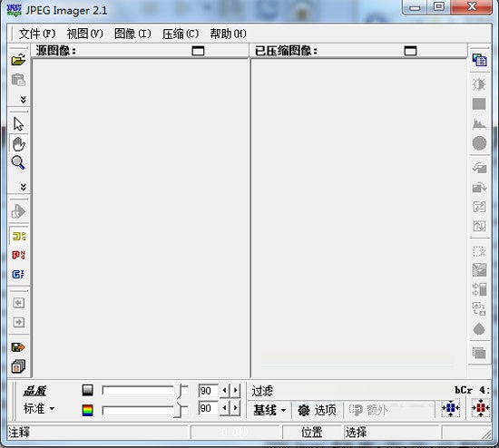
Task: Increase lower quality with right arrow stepper
Action: (x=236, y=408)
